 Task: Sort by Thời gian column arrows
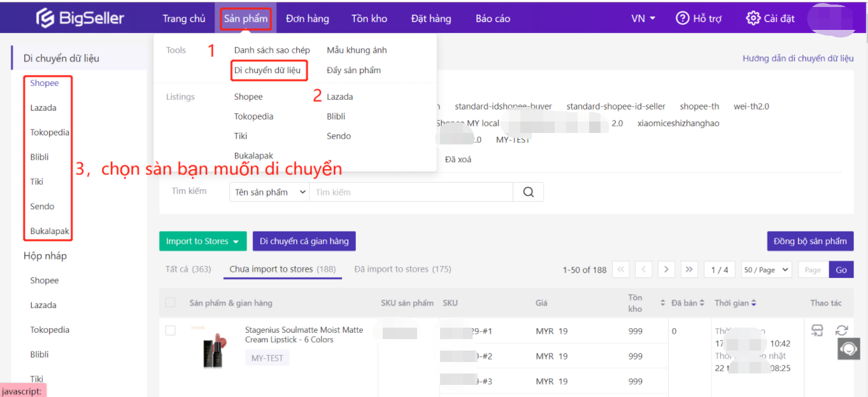(754, 303)
